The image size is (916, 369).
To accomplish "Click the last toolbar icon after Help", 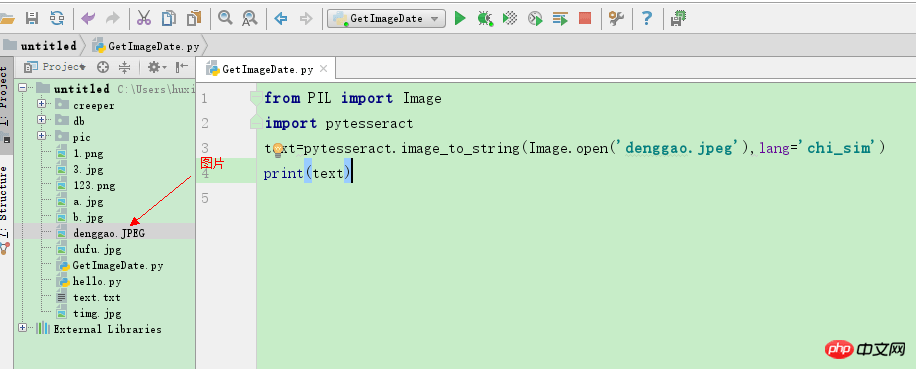I will pyautogui.click(x=678, y=19).
